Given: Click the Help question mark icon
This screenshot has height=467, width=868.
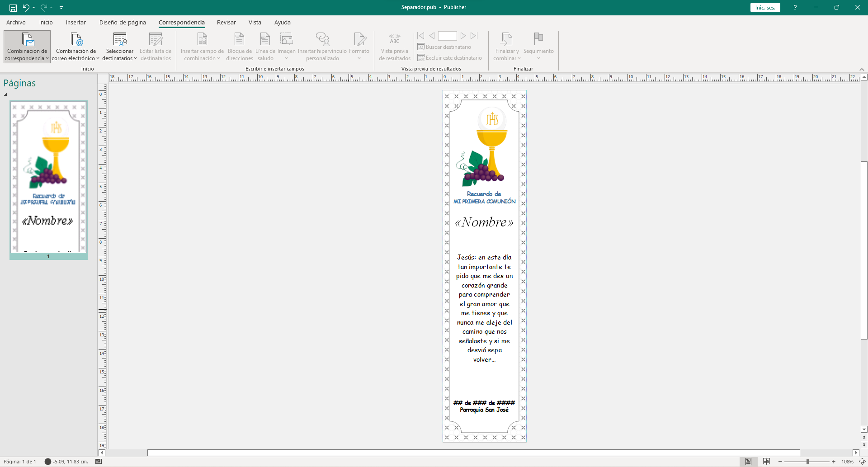Looking at the screenshot, I should click(795, 8).
